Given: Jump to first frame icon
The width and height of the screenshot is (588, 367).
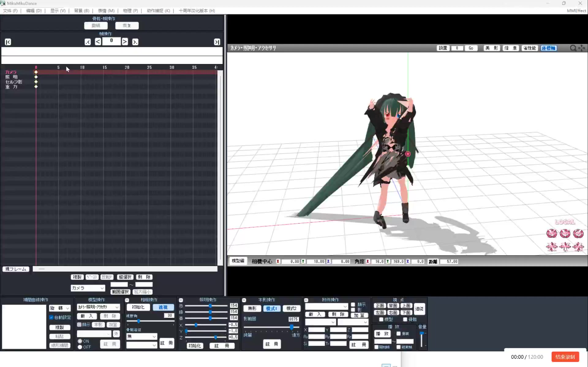Looking at the screenshot, I should [8, 42].
